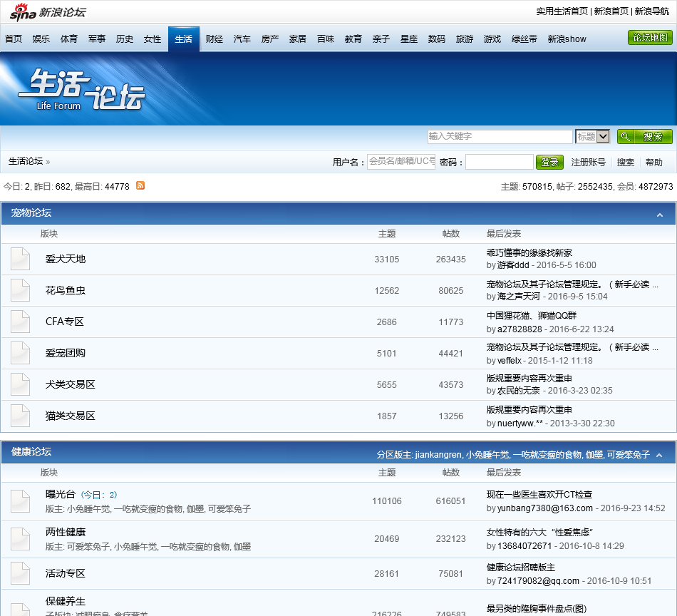
Task: Click the forum icon next to 两性健康
Action: (x=20, y=539)
